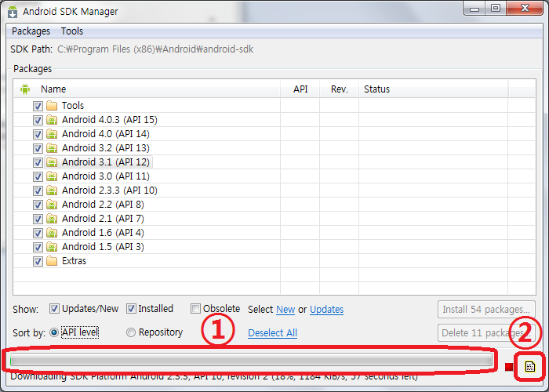Image resolution: width=549 pixels, height=392 pixels.
Task: Click the downloading status message text
Action: tap(214, 376)
